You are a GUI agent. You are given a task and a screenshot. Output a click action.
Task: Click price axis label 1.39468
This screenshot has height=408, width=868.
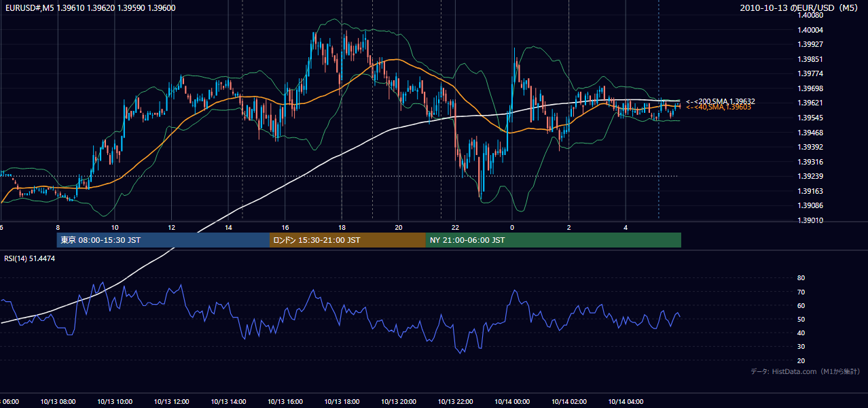[x=810, y=133]
